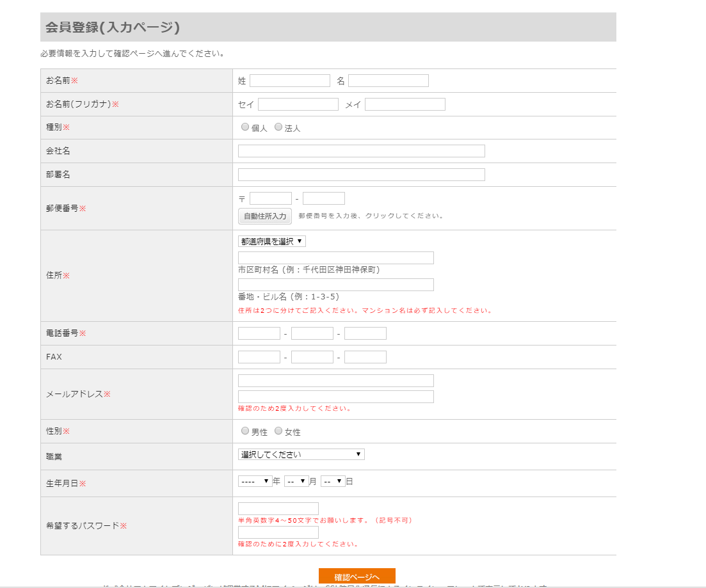Click the 必要情報を入力して instruction text
706x588 pixels.
[132, 53]
